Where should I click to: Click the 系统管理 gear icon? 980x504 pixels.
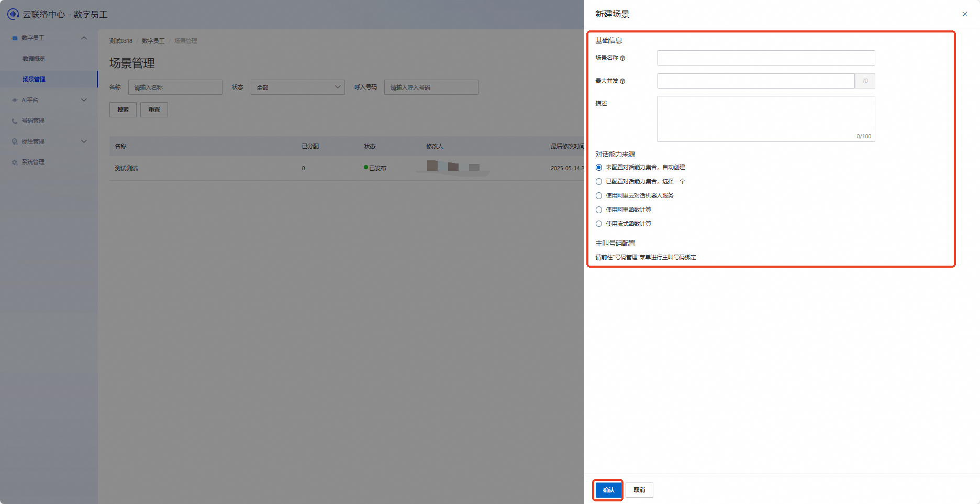click(x=15, y=162)
